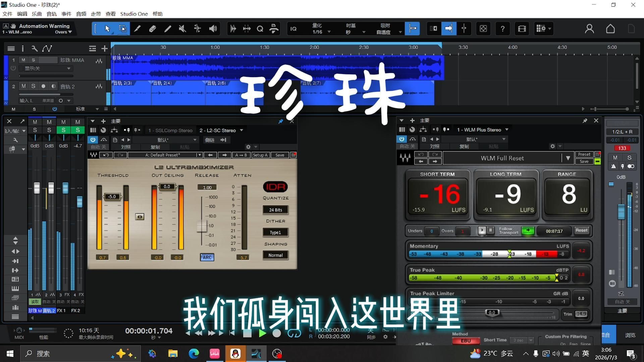Viewport: 644px width, 362px height.
Task: Click the L2 threshold/ceiling link arrows button
Action: 140,217
